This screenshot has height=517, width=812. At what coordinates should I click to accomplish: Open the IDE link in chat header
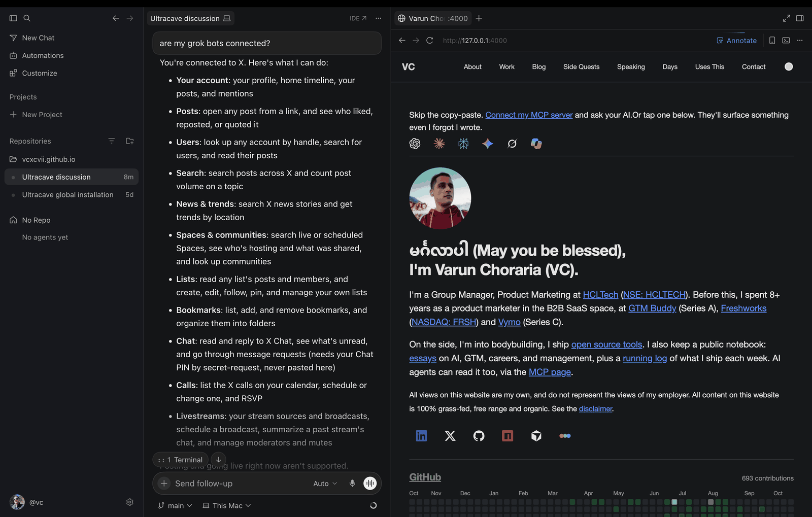point(358,18)
